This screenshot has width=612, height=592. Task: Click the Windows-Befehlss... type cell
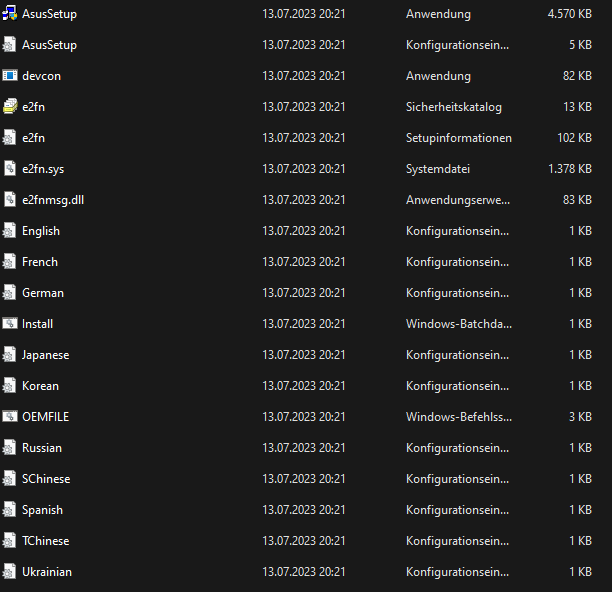click(459, 417)
